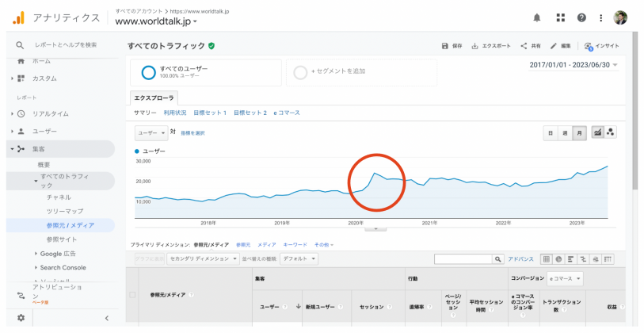Select the 参照元 primary dimension link
Image resolution: width=644 pixels, height=333 pixels.
pos(243,245)
